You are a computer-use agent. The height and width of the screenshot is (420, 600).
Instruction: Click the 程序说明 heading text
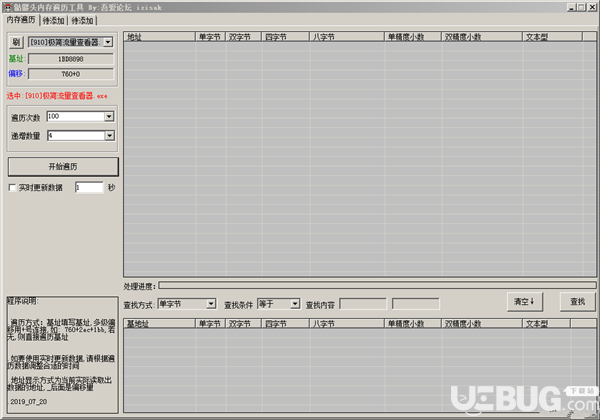click(x=22, y=301)
